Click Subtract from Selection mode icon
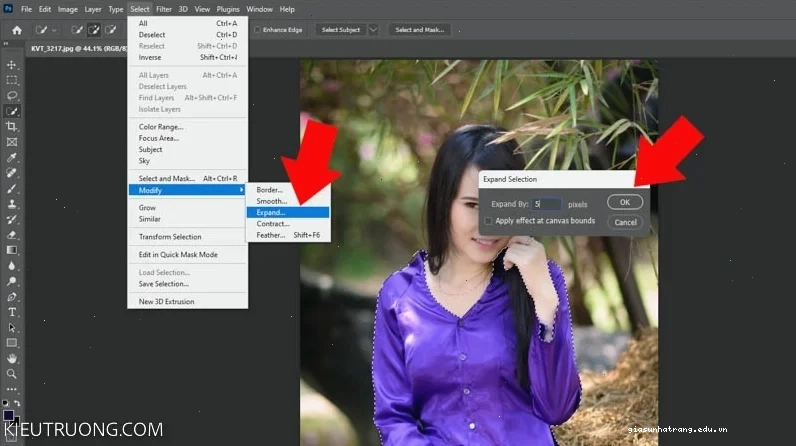 pos(111,30)
